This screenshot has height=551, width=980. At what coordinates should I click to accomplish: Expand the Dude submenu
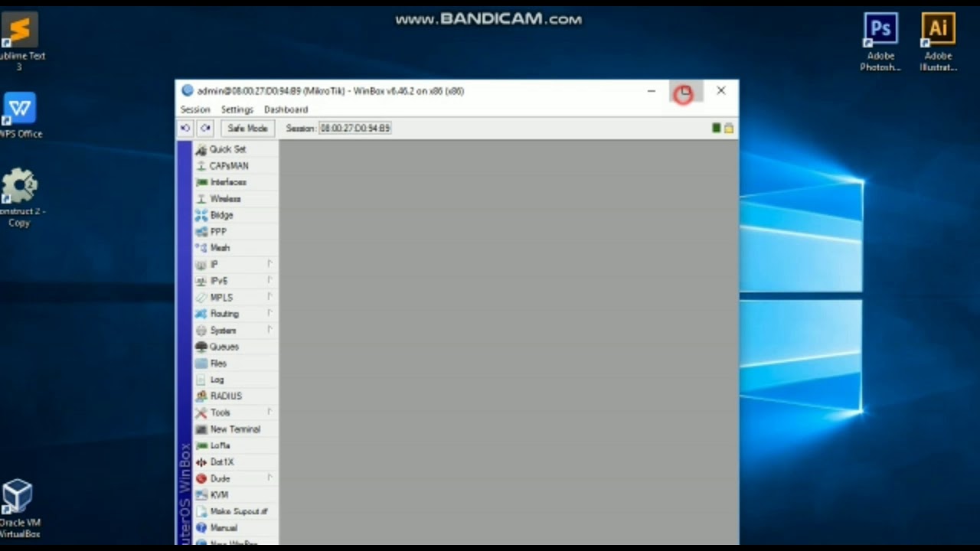point(235,478)
